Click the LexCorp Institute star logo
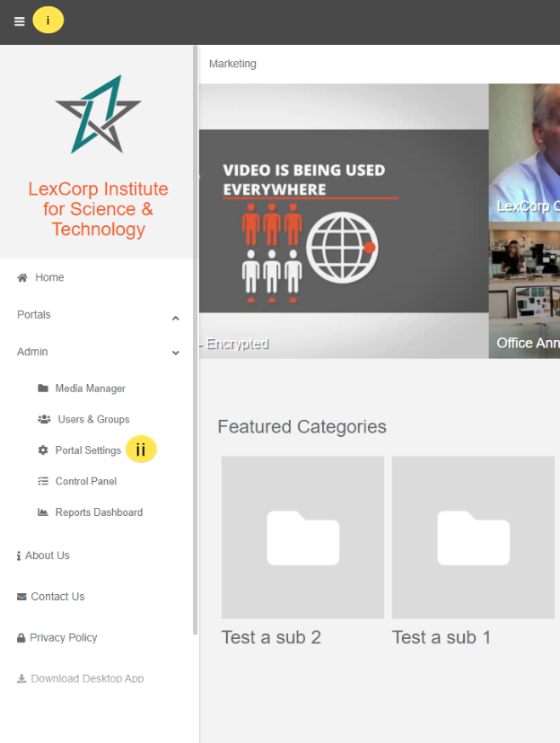This screenshot has width=560, height=743. [98, 114]
